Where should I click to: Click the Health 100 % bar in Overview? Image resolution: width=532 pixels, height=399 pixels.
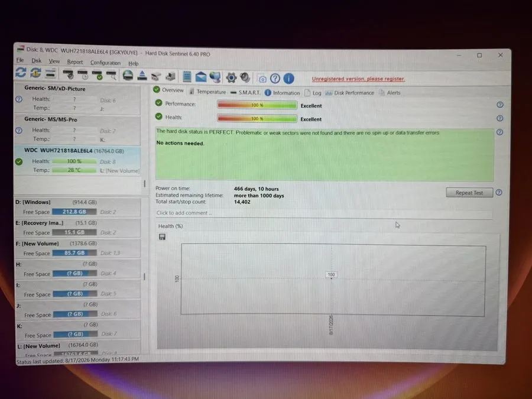(x=257, y=118)
